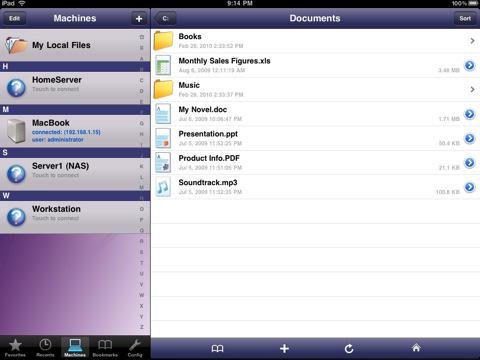
Task: Go to home with the house icon
Action: tap(416, 348)
